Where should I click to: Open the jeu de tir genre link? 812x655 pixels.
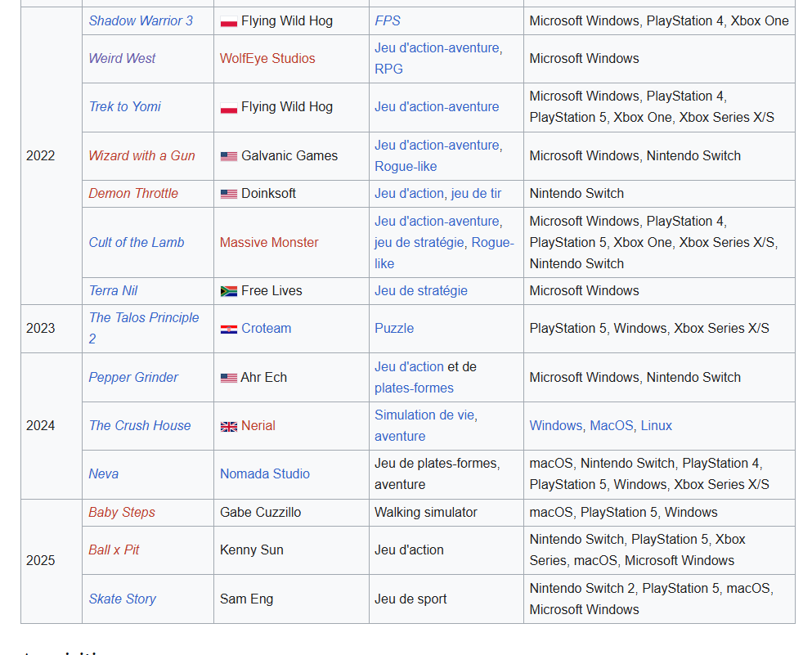[x=476, y=194]
